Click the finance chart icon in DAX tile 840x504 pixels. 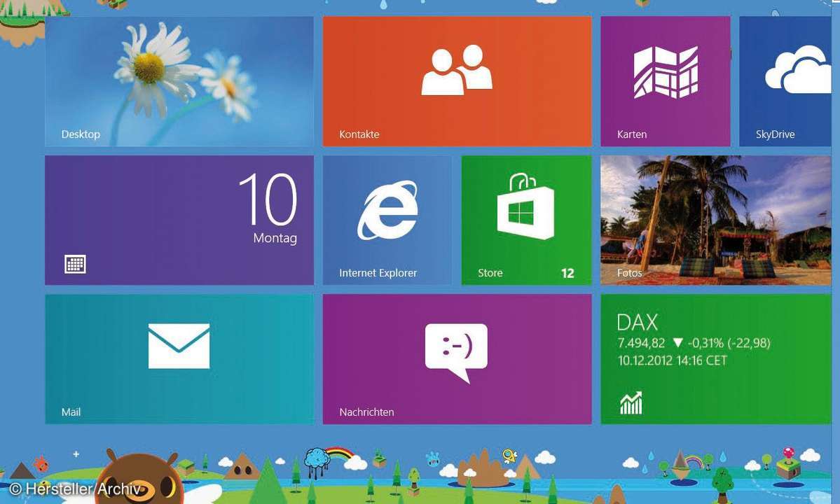click(631, 403)
